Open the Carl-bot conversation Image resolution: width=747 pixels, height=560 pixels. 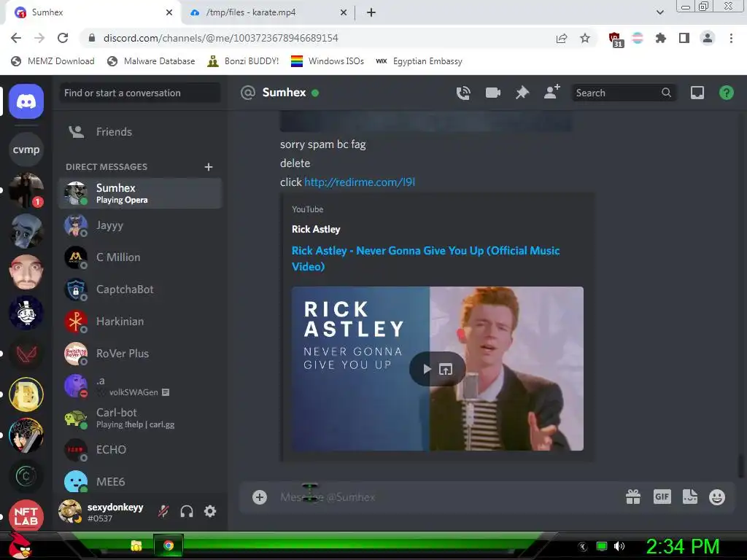pos(140,418)
